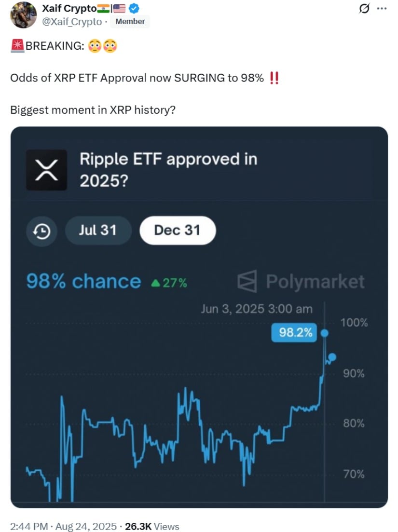Click the Xaif Crypto display name
This screenshot has width=398, height=532.
pyautogui.click(x=69, y=8)
